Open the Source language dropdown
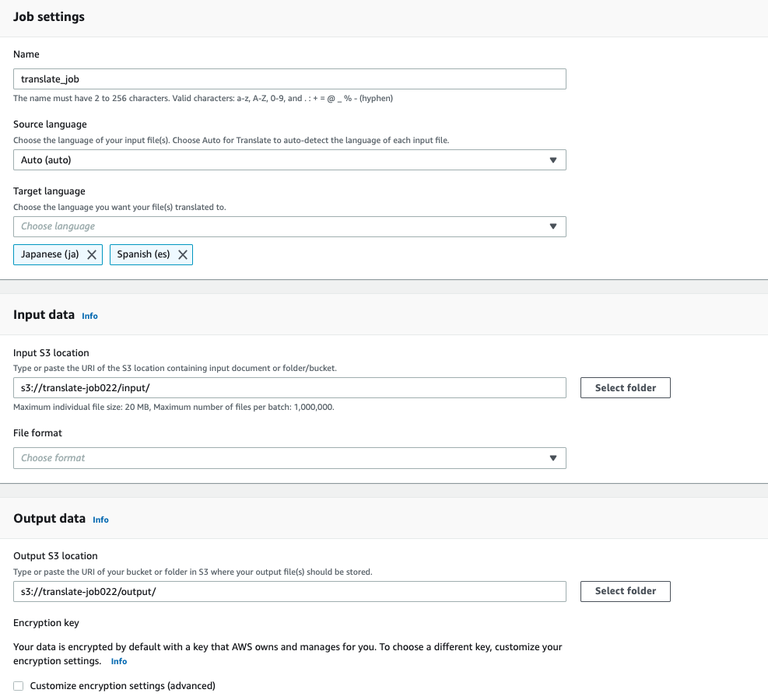Image resolution: width=768 pixels, height=700 pixels. [288, 159]
